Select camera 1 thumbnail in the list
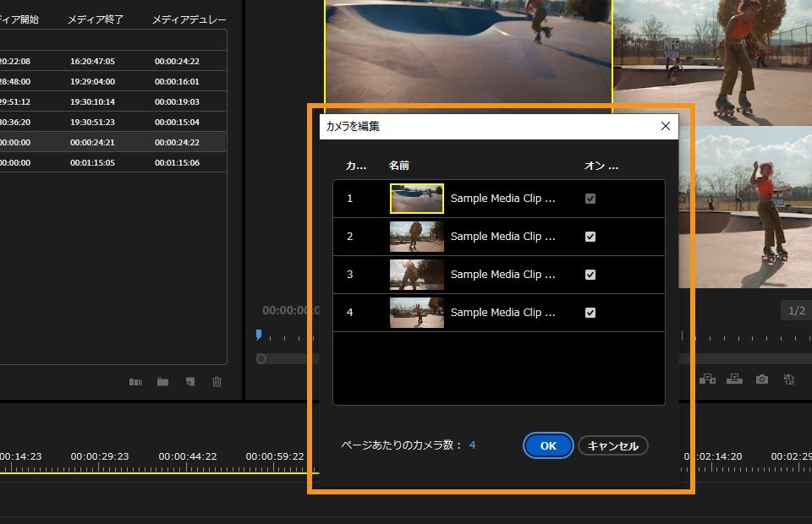The image size is (812, 524). coord(416,199)
